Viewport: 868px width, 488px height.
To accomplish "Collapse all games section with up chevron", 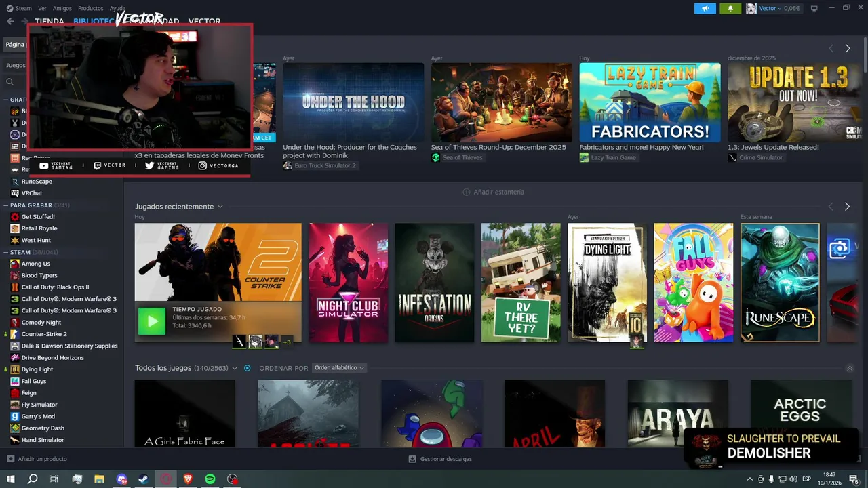I will pyautogui.click(x=850, y=368).
